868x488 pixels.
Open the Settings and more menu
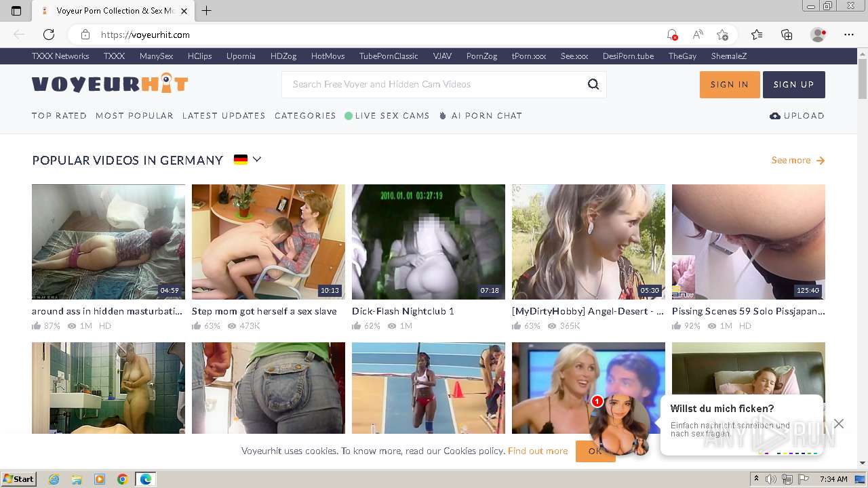click(x=849, y=35)
